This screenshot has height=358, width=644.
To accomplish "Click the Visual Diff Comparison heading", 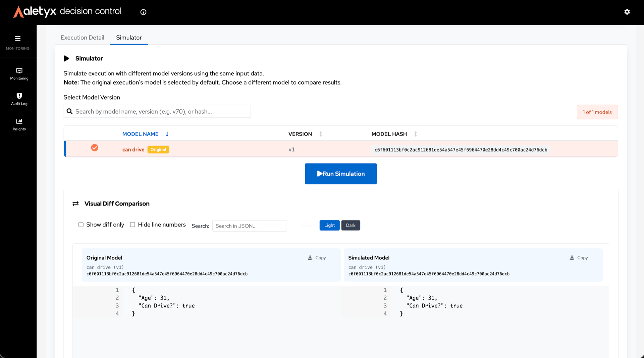I will (117, 204).
